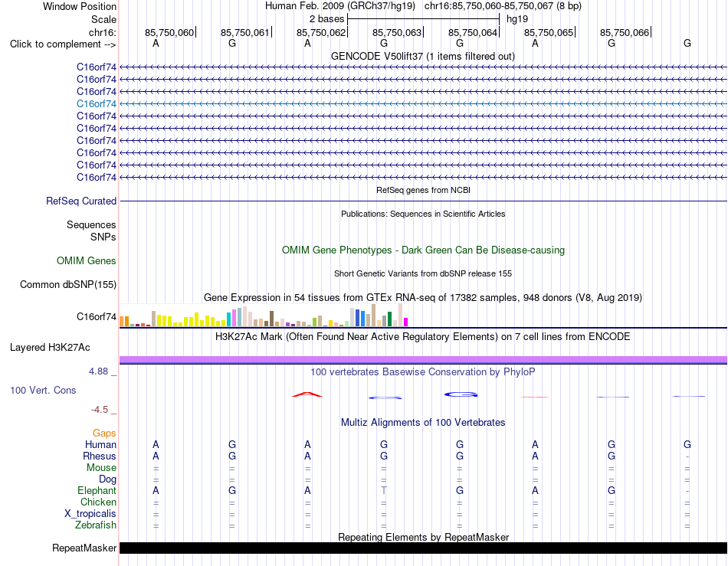Click the Multiz Alignments of 100 Vertebrates title
This screenshot has width=728, height=566.
coord(423,422)
